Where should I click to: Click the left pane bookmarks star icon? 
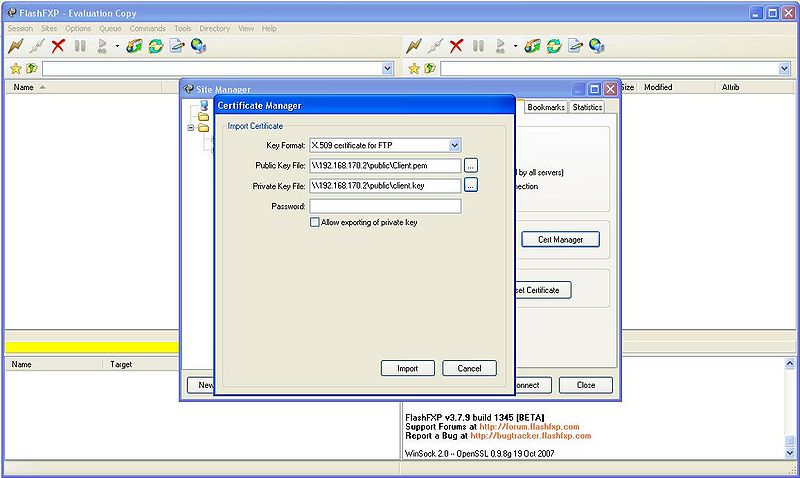click(15, 68)
